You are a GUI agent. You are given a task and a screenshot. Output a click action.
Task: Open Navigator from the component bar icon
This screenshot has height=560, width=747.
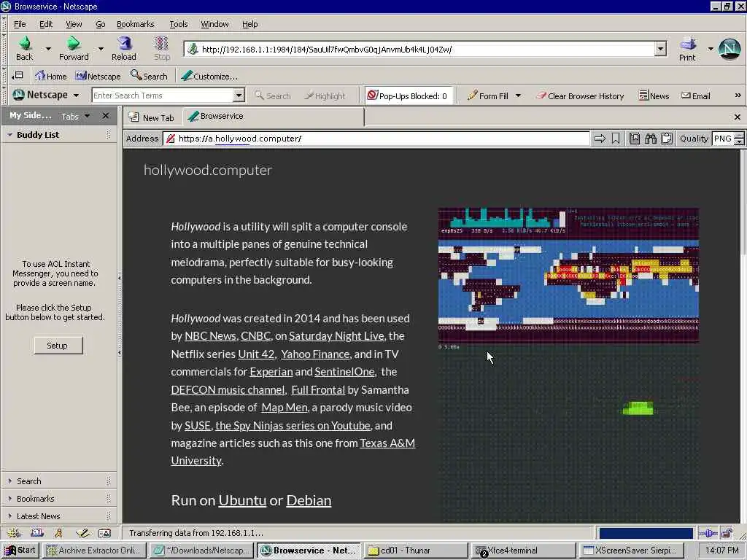tap(14, 533)
